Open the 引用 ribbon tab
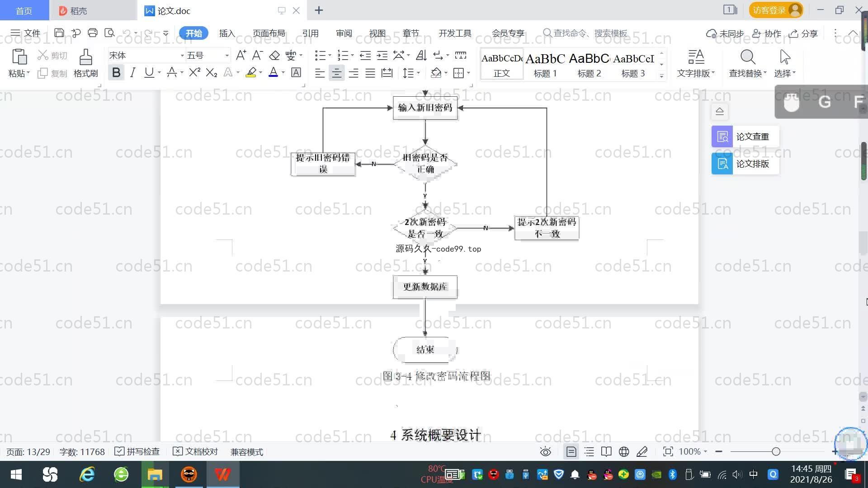The image size is (868, 488). tap(310, 33)
